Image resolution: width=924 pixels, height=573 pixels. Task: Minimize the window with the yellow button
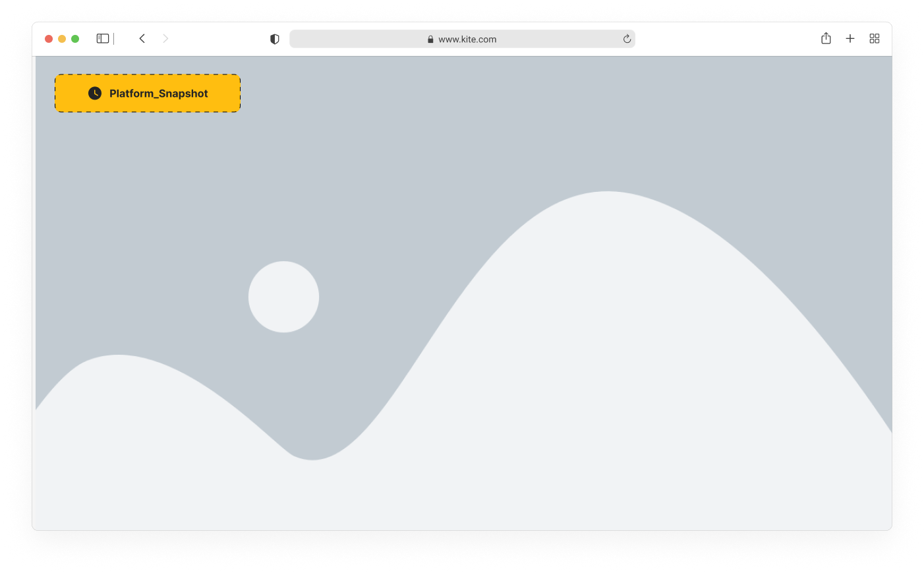(x=62, y=39)
